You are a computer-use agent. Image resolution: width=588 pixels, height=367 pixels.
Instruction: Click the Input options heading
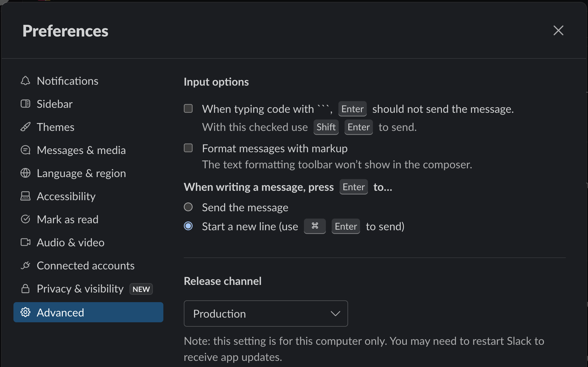[x=216, y=82]
